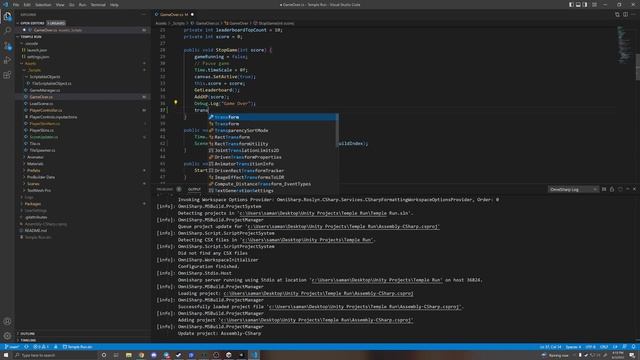Toggle the output scroll lock icon

(x=612, y=189)
